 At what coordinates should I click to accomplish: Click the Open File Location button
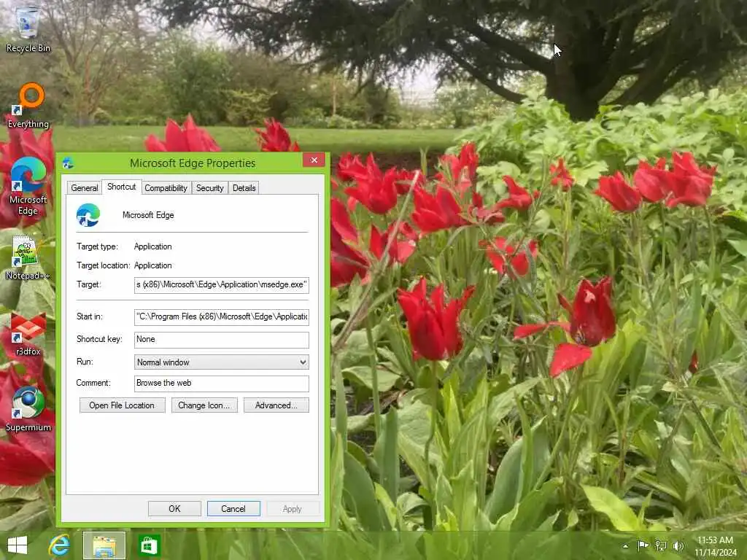click(x=122, y=405)
